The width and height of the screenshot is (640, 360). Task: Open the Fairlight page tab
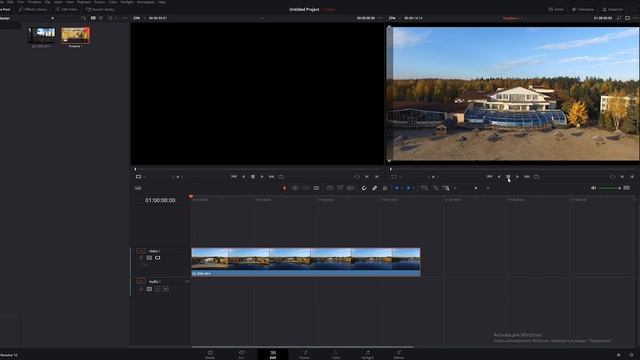pyautogui.click(x=367, y=354)
